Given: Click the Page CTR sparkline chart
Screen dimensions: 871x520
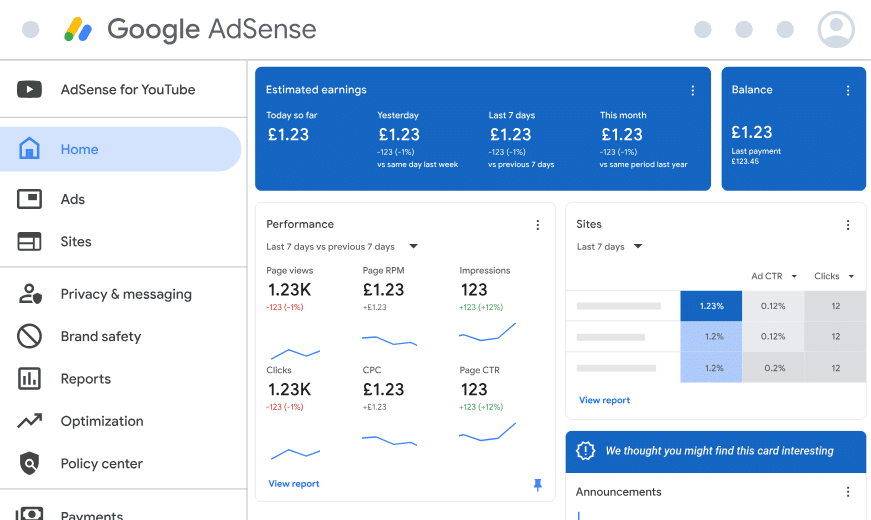Looking at the screenshot, I should [x=487, y=432].
